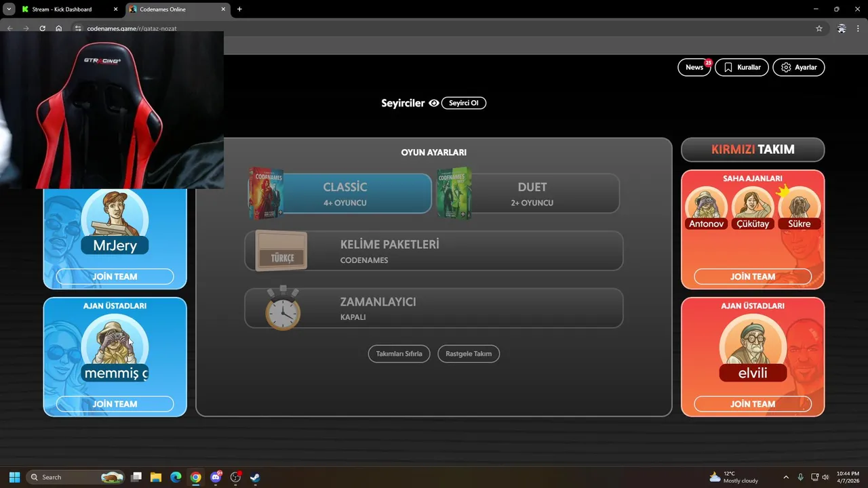Viewport: 868px width, 488px height.
Task: Click the green Codenames Duet box image
Action: click(x=454, y=193)
